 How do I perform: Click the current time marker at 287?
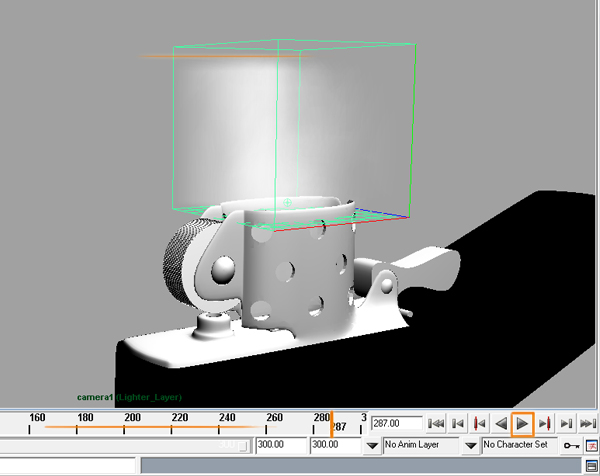coord(332,424)
